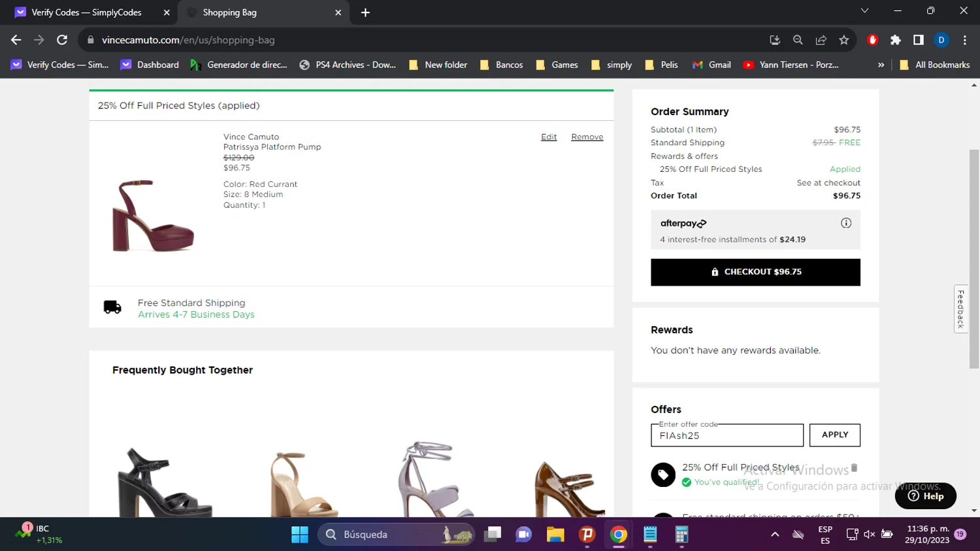Open the tab search dropdown arrow
The height and width of the screenshot is (551, 980).
864,11
